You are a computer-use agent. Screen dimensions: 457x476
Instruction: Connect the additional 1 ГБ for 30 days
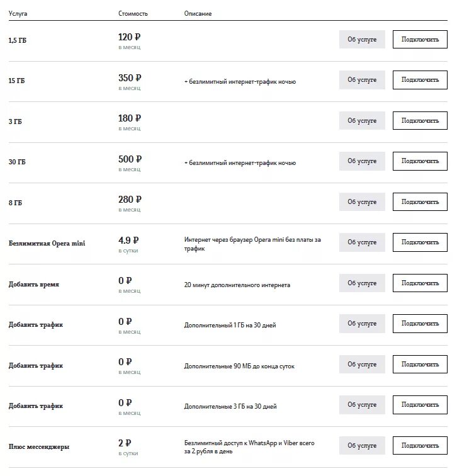point(420,324)
